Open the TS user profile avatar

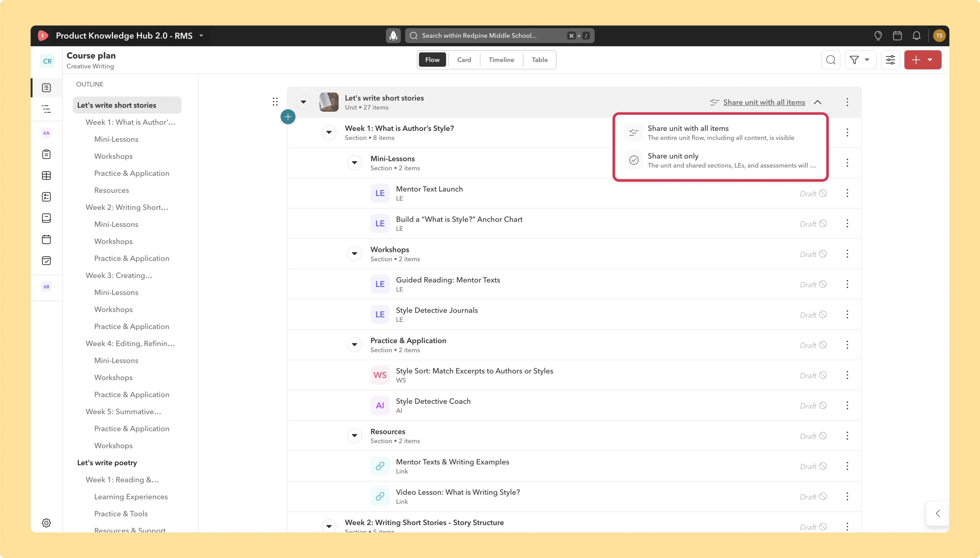[x=939, y=36]
